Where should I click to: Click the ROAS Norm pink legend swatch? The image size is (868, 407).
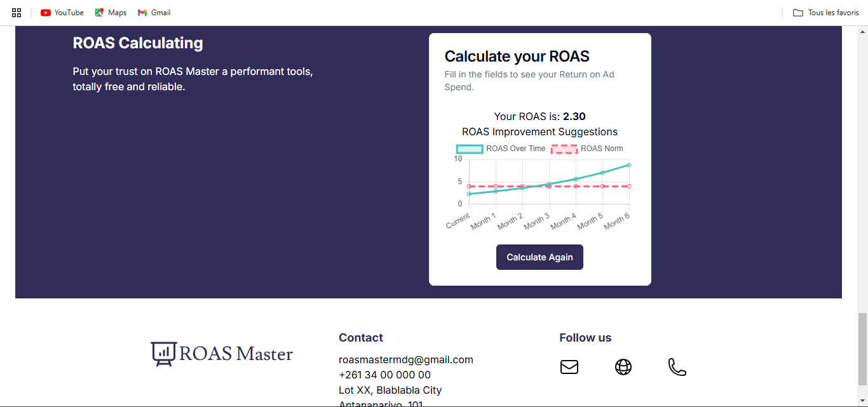click(564, 149)
